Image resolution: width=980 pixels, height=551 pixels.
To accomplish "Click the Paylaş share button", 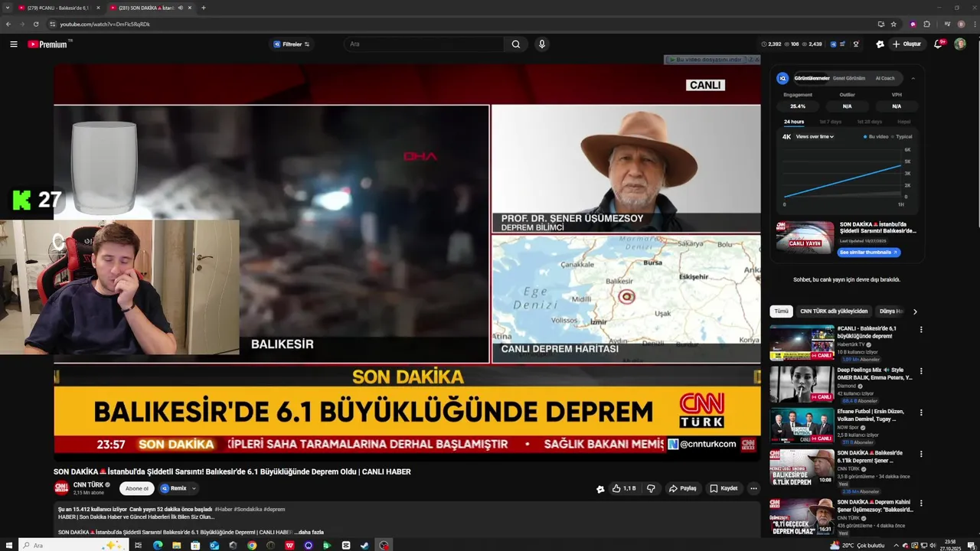I will pyautogui.click(x=682, y=488).
